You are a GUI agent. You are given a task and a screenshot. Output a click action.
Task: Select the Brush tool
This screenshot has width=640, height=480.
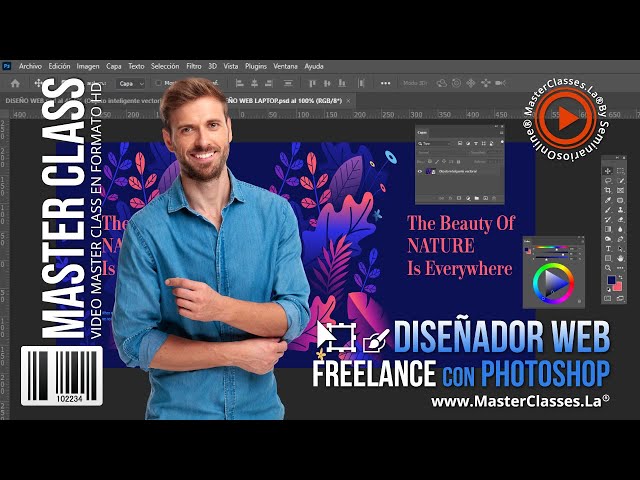608,210
